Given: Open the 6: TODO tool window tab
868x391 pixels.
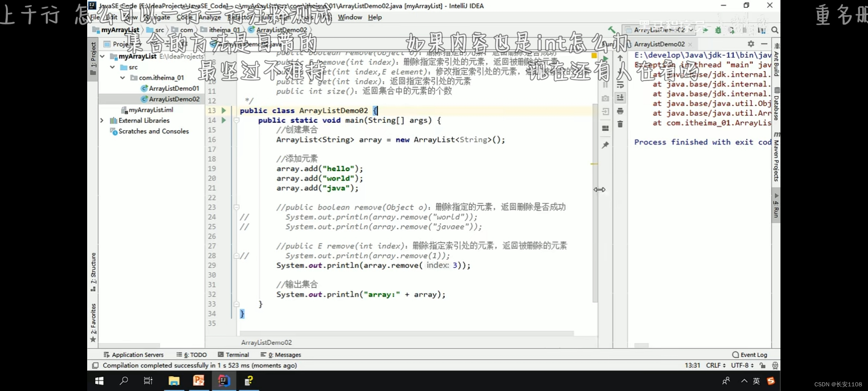Looking at the screenshot, I should [x=192, y=355].
